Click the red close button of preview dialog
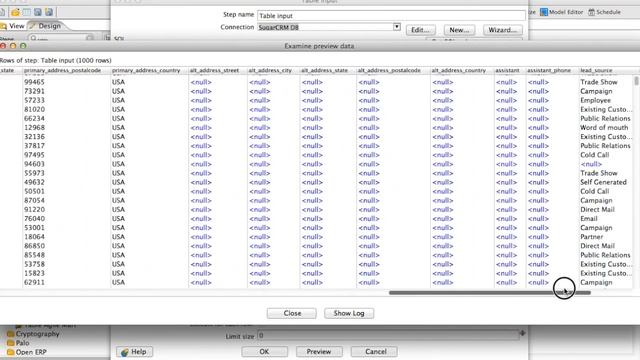The width and height of the screenshot is (640, 360). coord(3,46)
